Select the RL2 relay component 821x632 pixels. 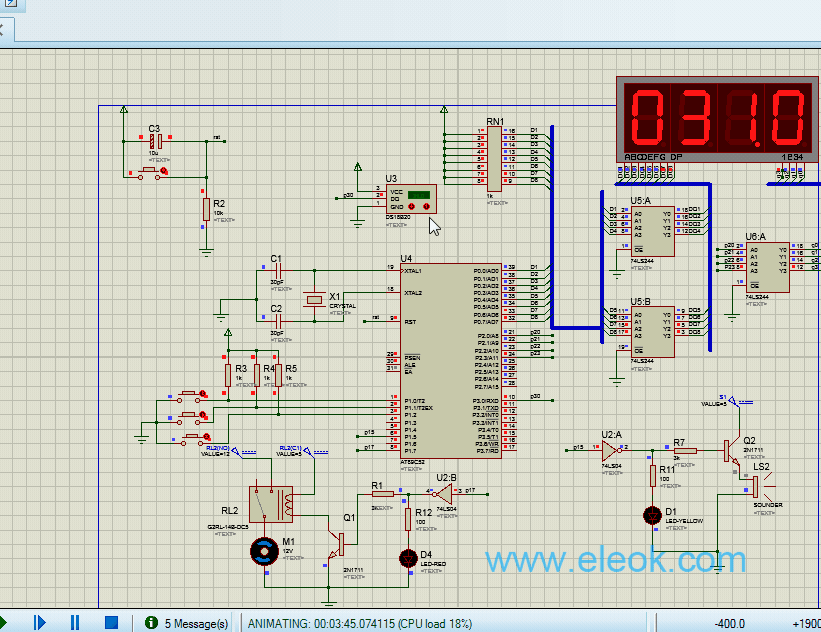[x=271, y=504]
